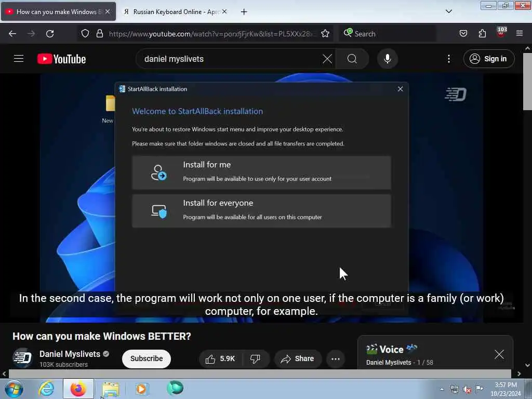Open a new tab plus button
The height and width of the screenshot is (399, 532).
coord(244,12)
